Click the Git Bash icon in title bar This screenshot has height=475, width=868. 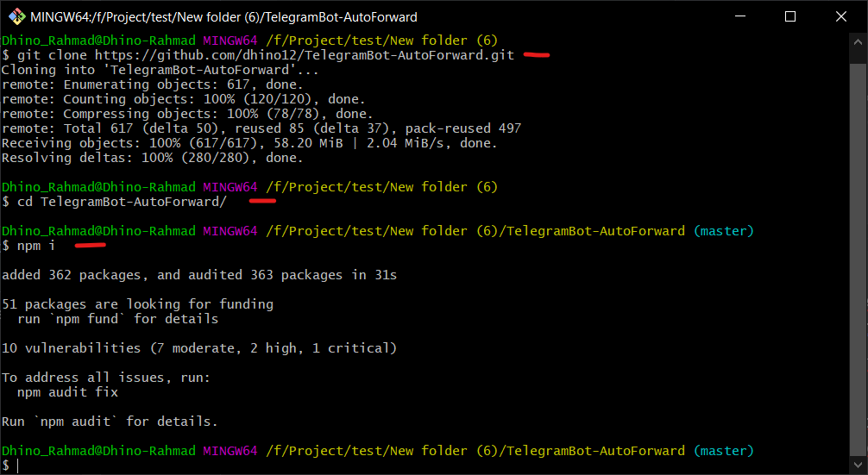[16, 16]
